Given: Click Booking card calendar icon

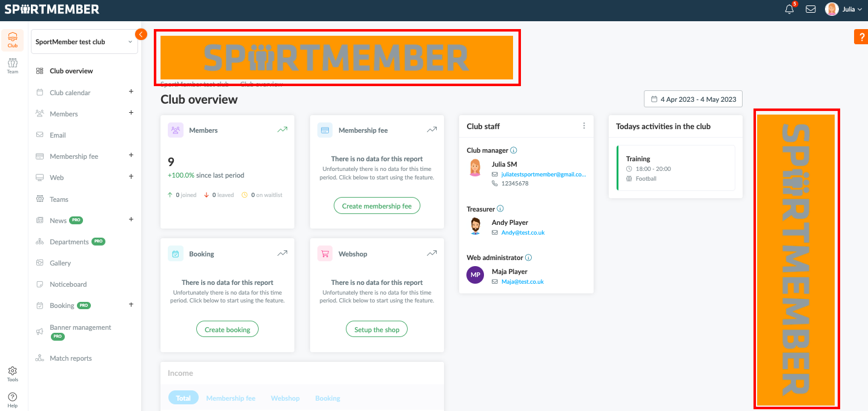Looking at the screenshot, I should pyautogui.click(x=176, y=254).
